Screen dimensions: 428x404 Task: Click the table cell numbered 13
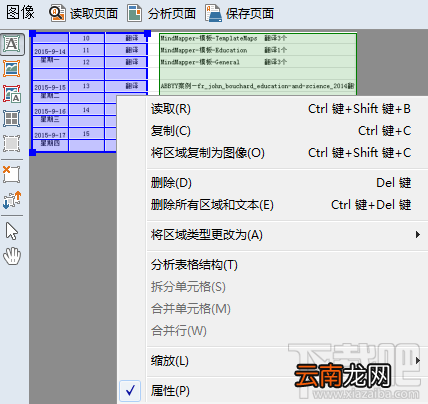[86, 86]
